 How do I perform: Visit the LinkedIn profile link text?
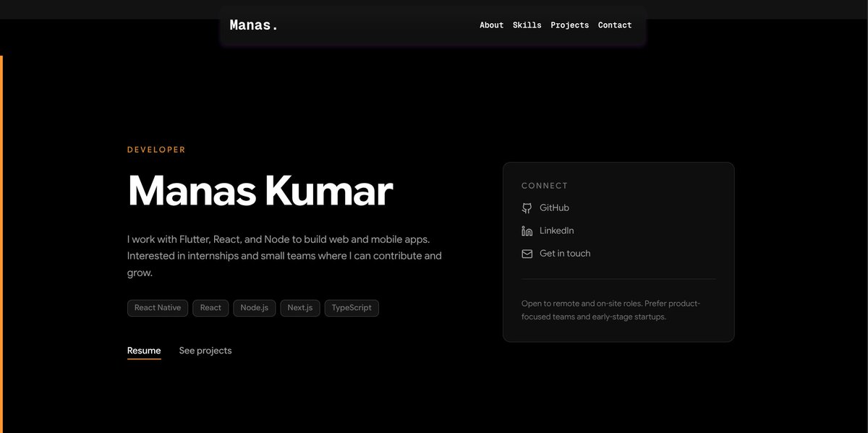[557, 231]
